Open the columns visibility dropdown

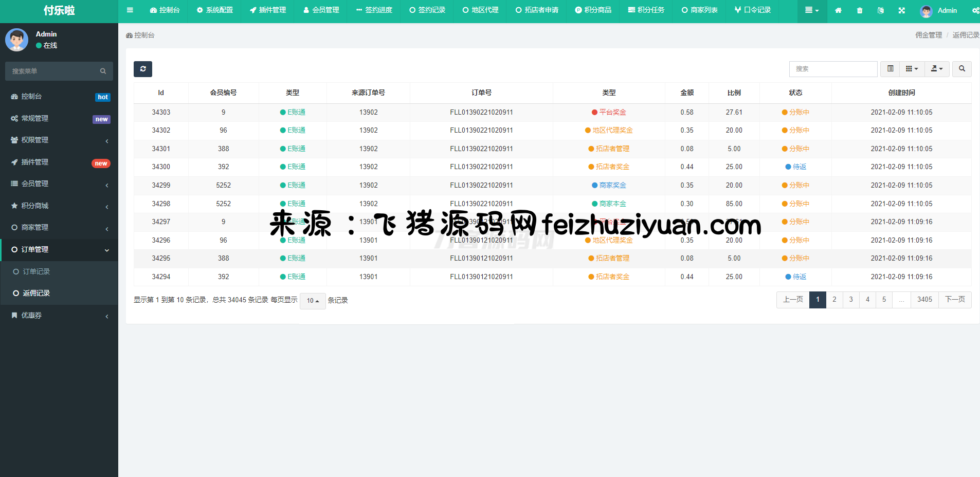(x=912, y=69)
